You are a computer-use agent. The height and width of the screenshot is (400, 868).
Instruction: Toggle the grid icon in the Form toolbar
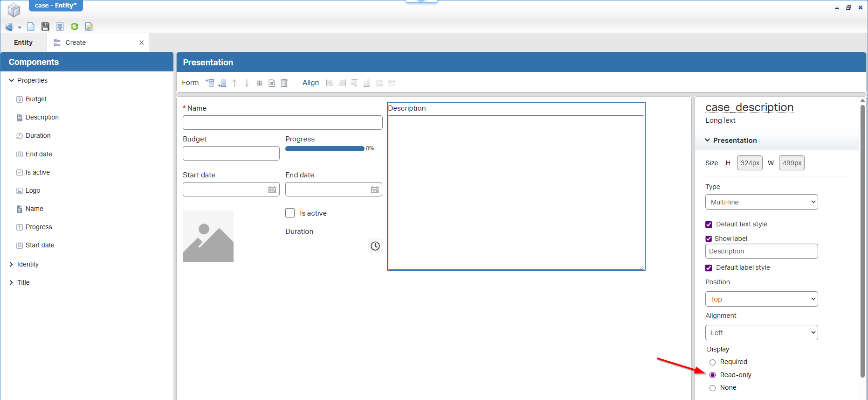pyautogui.click(x=259, y=83)
